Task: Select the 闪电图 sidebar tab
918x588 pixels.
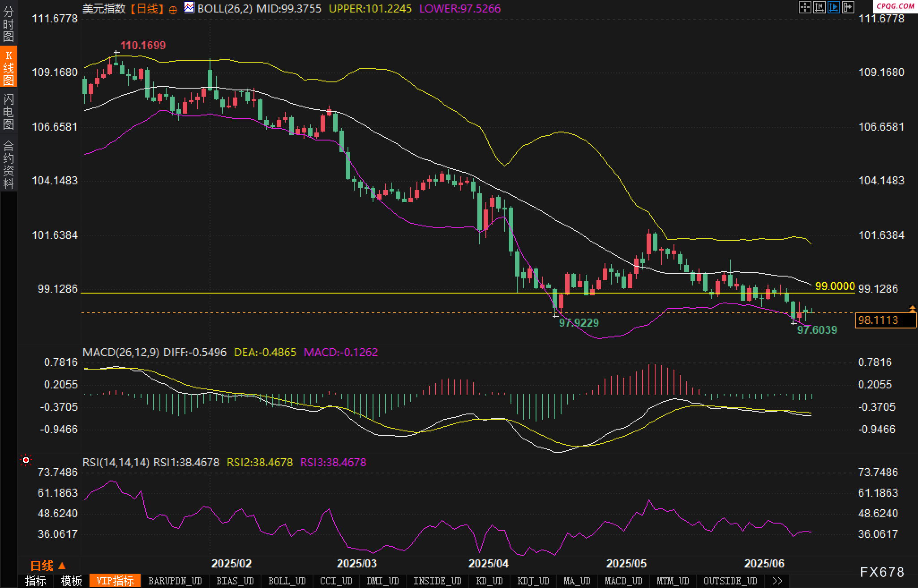Action: coord(9,111)
